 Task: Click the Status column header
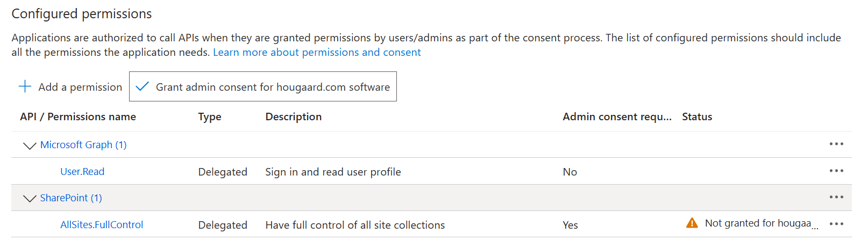click(x=697, y=116)
